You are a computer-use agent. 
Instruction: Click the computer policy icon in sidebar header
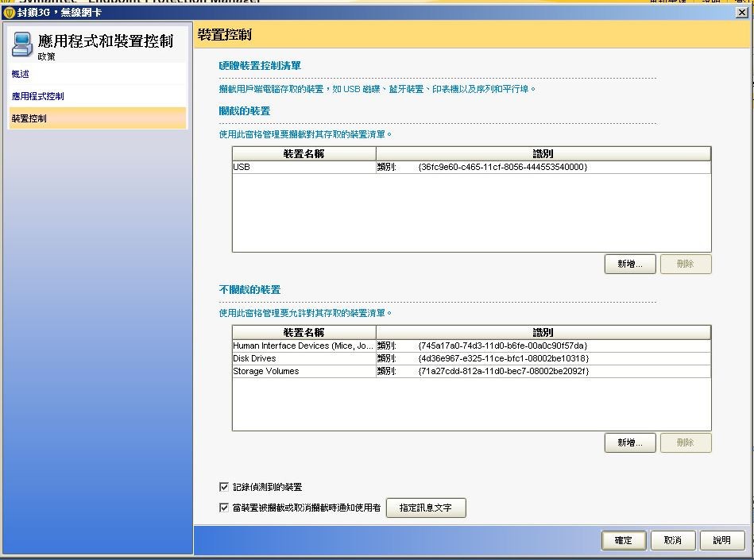pos(22,44)
